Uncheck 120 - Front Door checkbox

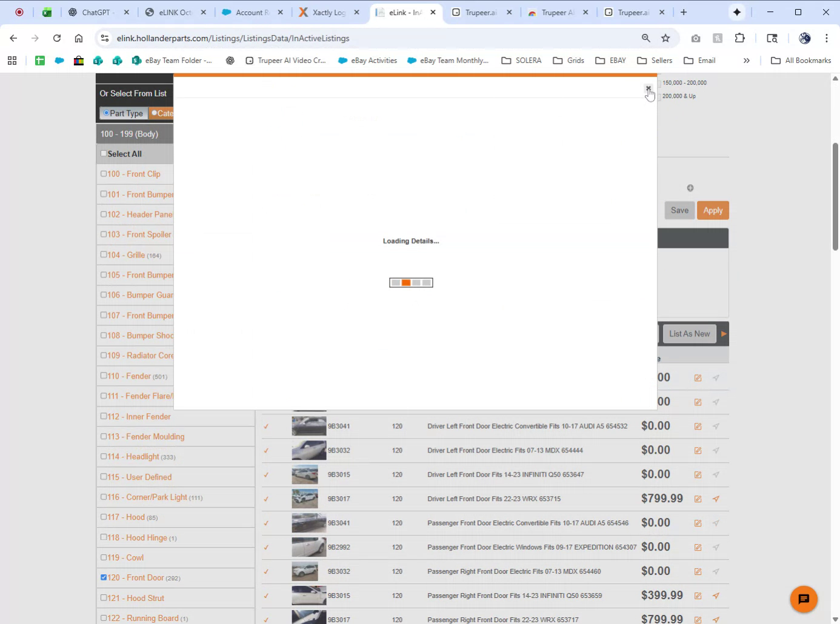click(104, 577)
